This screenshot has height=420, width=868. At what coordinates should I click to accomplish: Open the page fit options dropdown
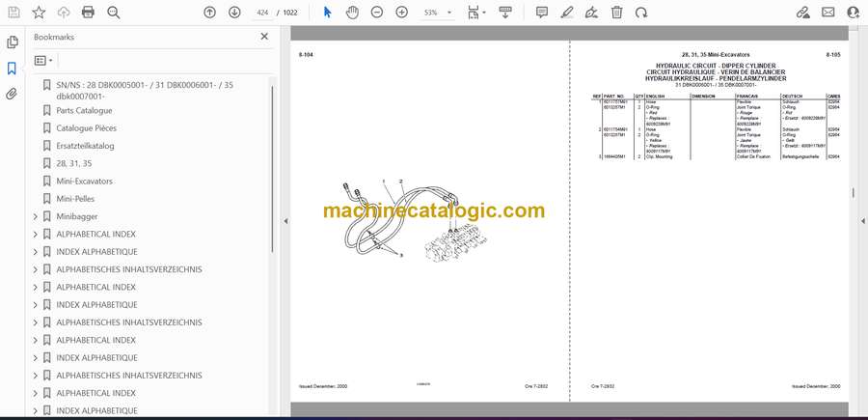coord(476,13)
